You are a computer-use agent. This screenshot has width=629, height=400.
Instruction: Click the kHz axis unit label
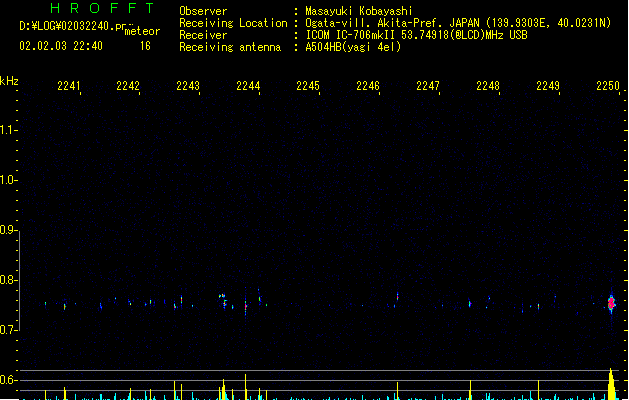(9, 81)
